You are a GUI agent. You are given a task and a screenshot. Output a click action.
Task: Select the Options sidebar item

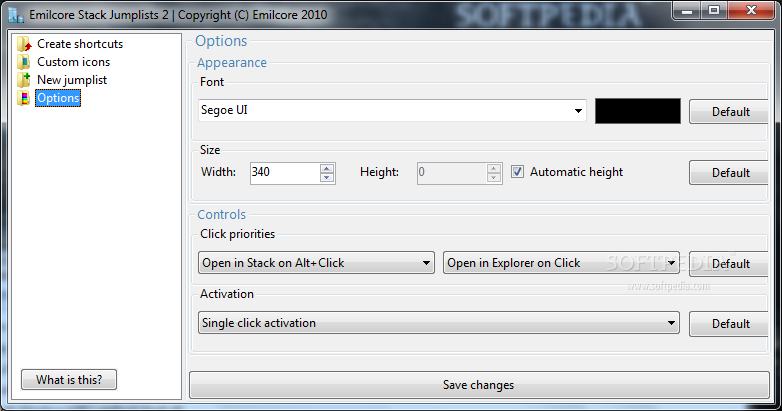[58, 98]
